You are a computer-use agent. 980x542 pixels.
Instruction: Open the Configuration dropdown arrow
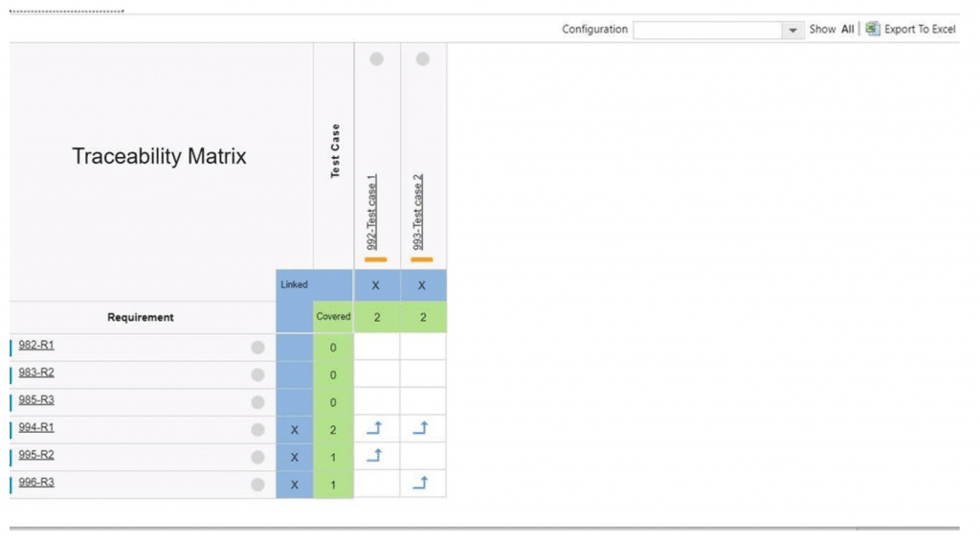pyautogui.click(x=792, y=30)
